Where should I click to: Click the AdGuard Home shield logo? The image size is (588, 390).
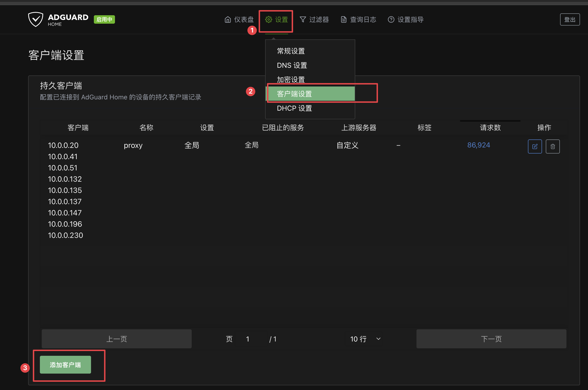tap(36, 19)
